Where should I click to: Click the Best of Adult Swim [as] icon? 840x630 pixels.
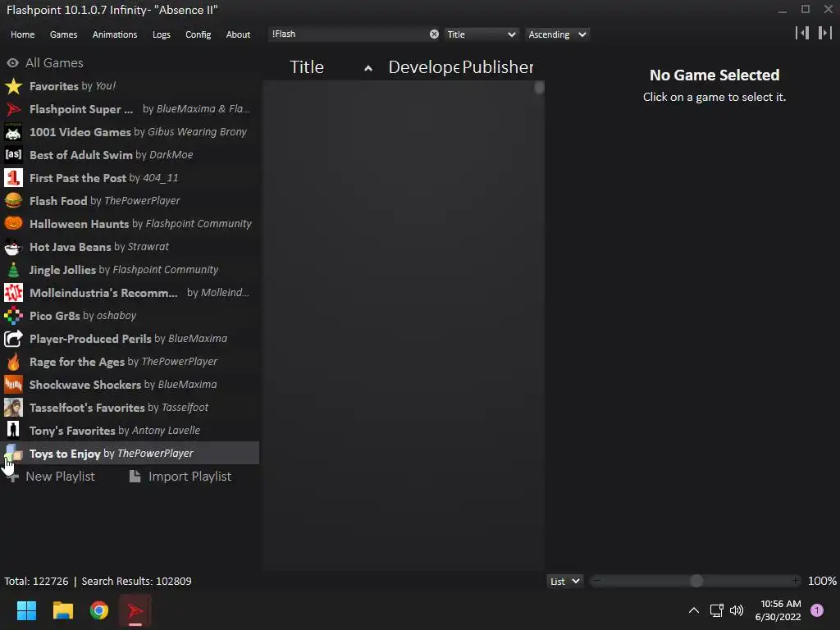click(13, 155)
